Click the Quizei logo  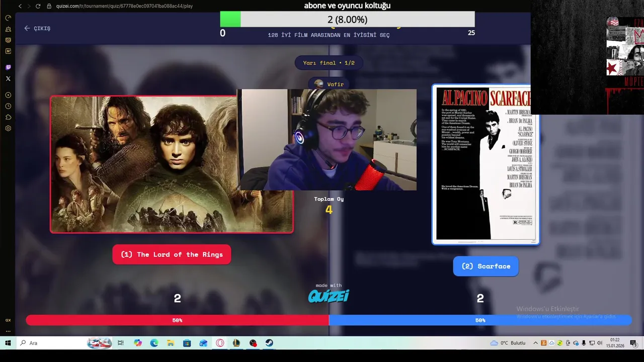(329, 296)
